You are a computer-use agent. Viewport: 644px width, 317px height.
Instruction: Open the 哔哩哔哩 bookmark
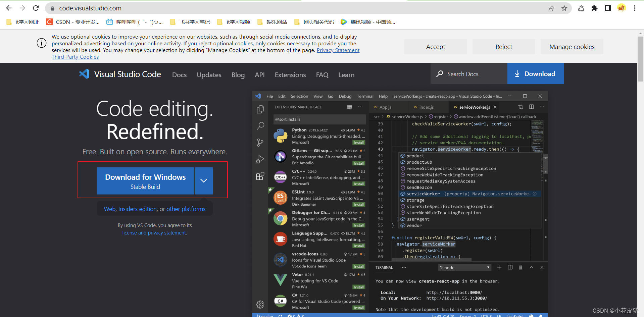[135, 22]
